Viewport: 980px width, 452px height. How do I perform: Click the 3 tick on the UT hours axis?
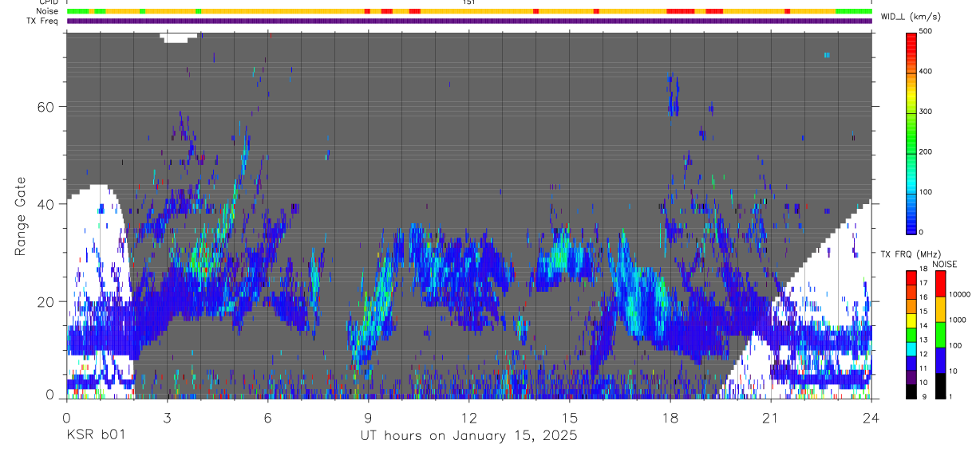tap(167, 417)
